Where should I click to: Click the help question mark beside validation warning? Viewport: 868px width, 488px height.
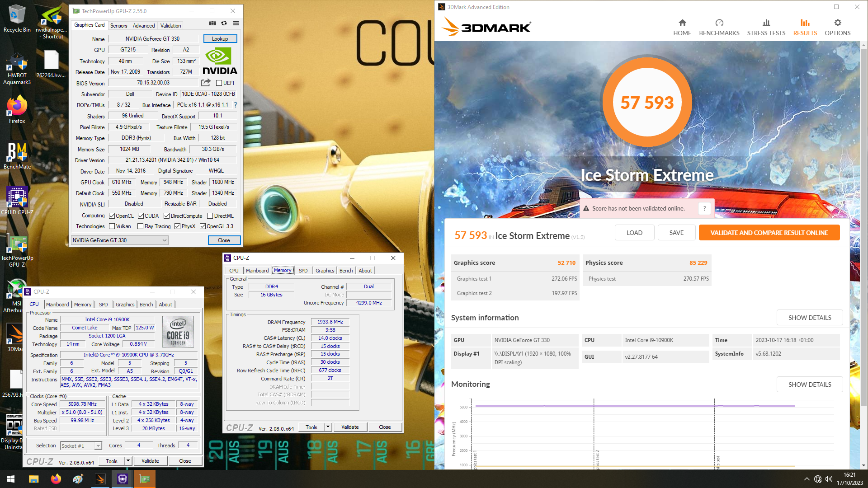[704, 208]
